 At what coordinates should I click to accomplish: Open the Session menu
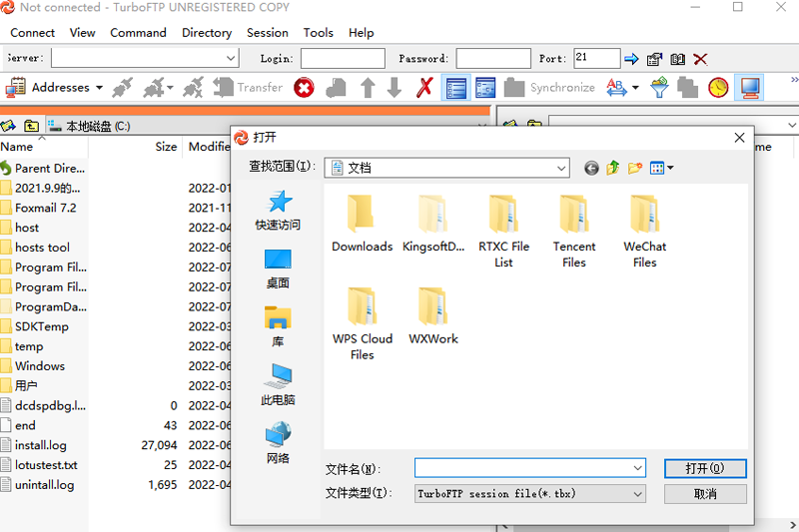click(268, 33)
